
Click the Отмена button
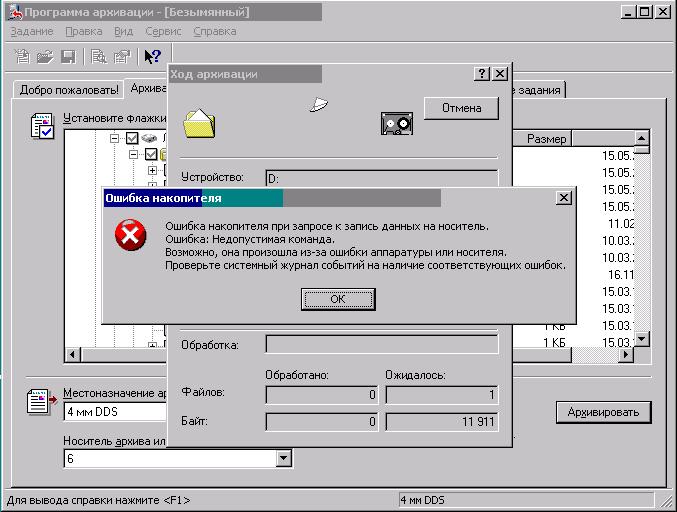(x=461, y=108)
